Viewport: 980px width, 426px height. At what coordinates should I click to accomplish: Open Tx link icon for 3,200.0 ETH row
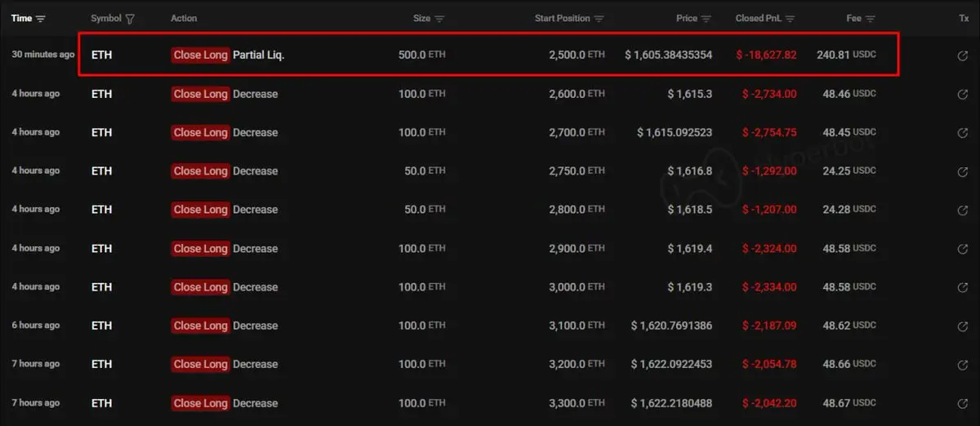[962, 364]
